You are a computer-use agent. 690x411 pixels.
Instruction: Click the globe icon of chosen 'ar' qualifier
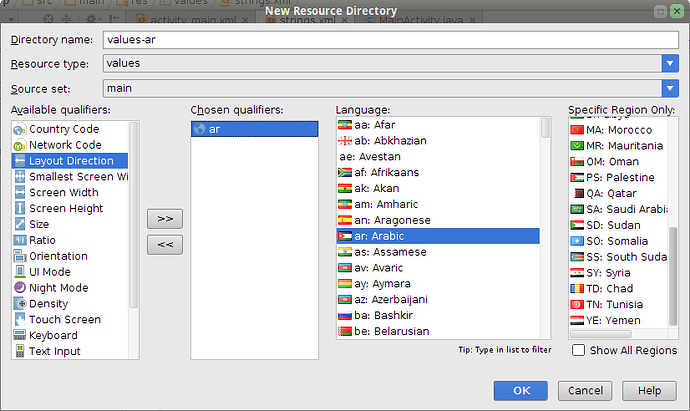pyautogui.click(x=200, y=129)
